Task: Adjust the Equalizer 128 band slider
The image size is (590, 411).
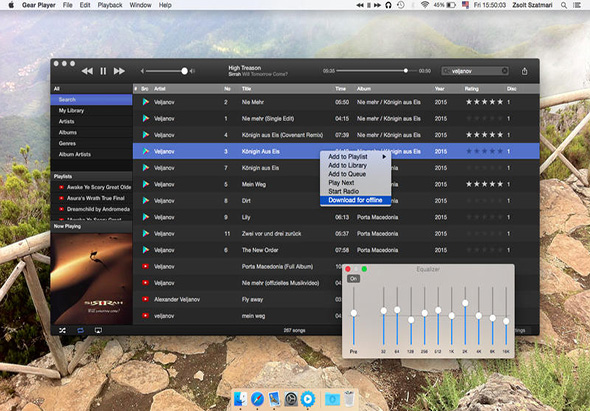Action: pyautogui.click(x=411, y=320)
